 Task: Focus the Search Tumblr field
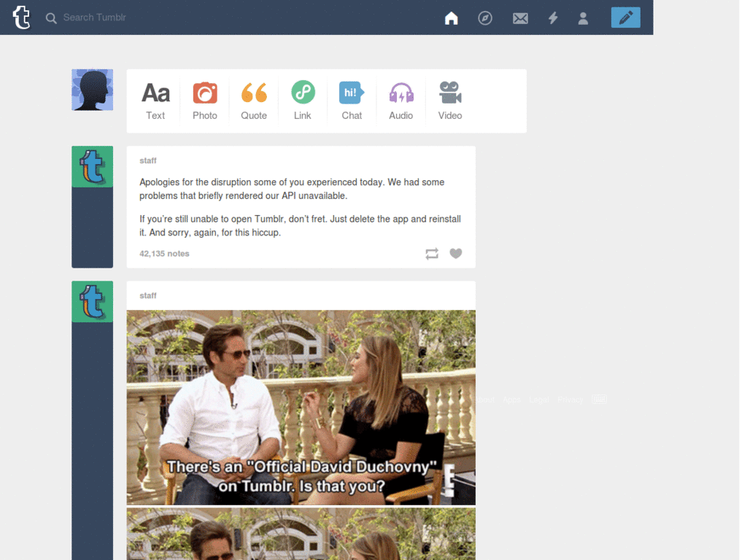tap(94, 17)
